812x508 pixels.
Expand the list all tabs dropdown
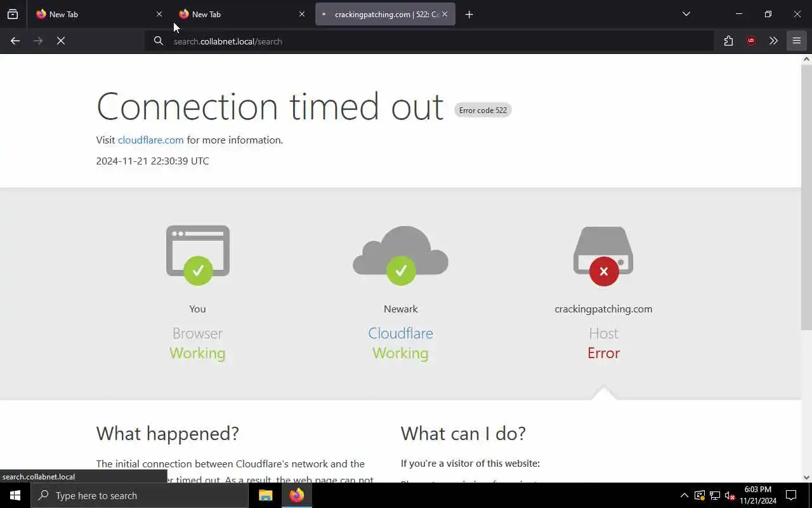coord(686,14)
